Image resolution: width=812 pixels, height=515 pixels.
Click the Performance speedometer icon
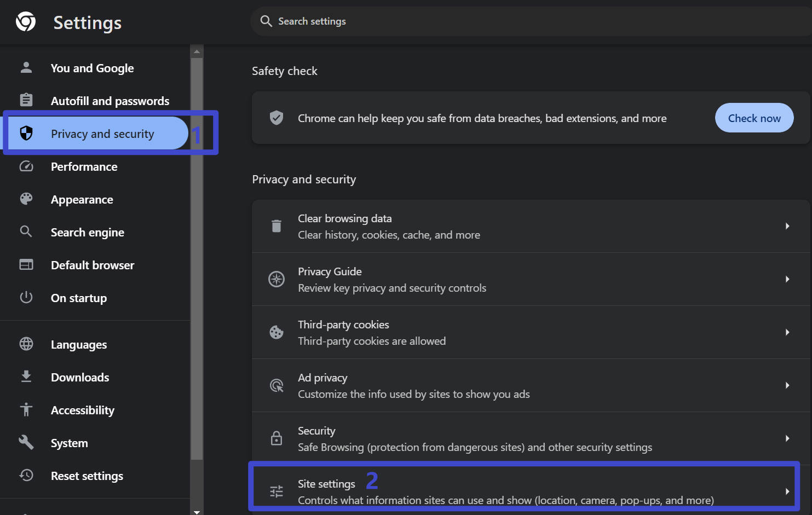pyautogui.click(x=26, y=166)
